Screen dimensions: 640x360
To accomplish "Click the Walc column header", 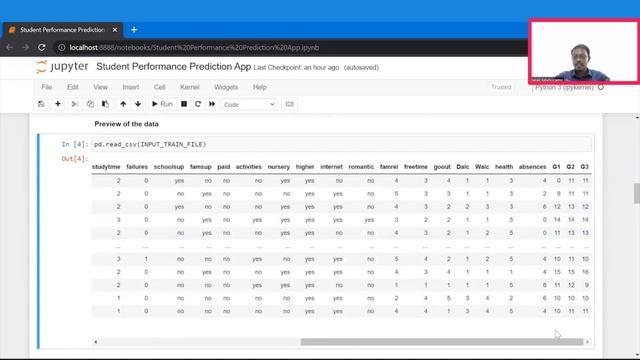I will pos(482,167).
